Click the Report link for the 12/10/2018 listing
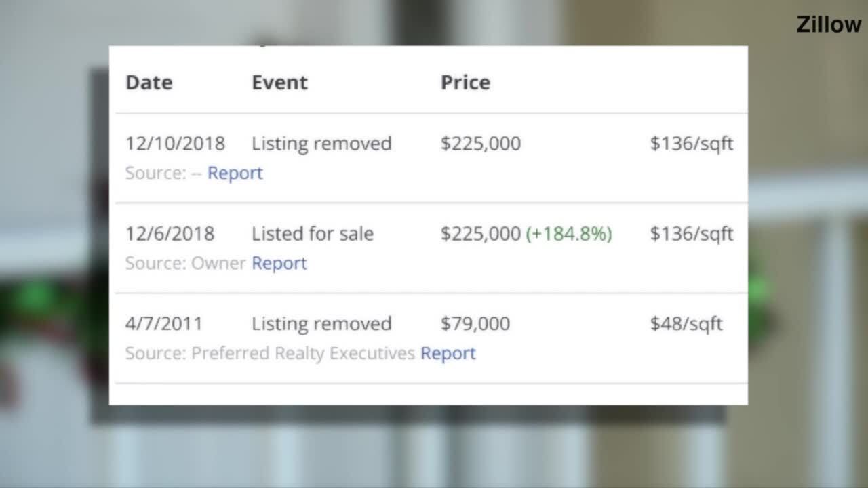 (x=234, y=173)
